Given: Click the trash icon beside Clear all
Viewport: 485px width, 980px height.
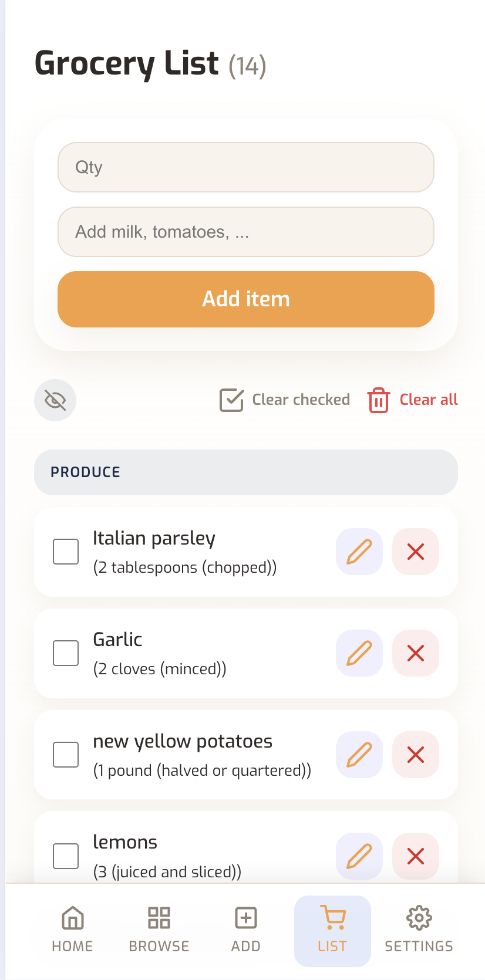Looking at the screenshot, I should tap(378, 400).
